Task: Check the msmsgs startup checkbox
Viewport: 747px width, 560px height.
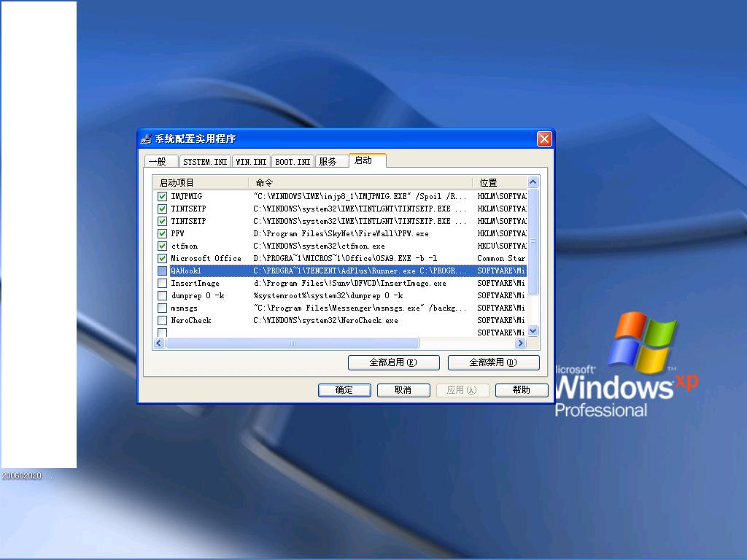Action: (x=162, y=308)
